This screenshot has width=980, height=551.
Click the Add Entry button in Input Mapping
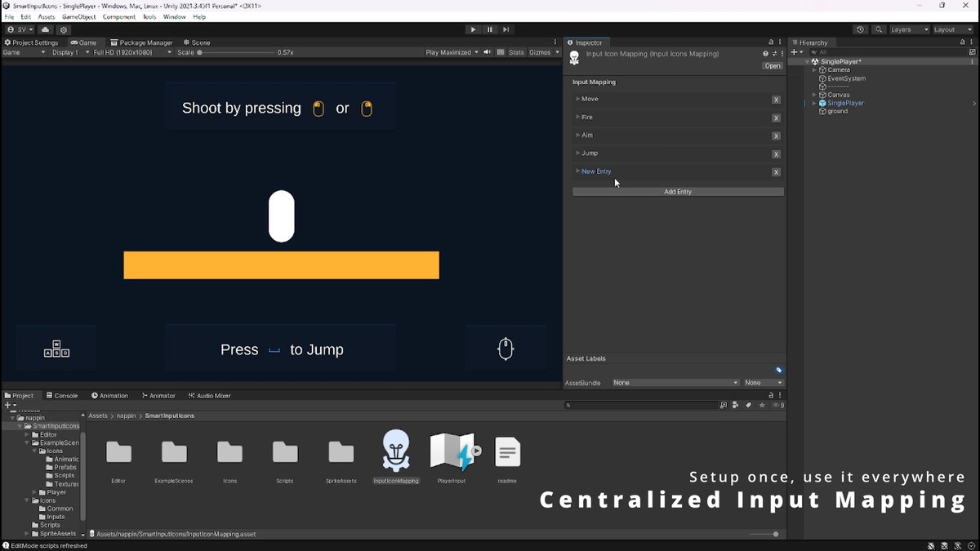coord(678,191)
